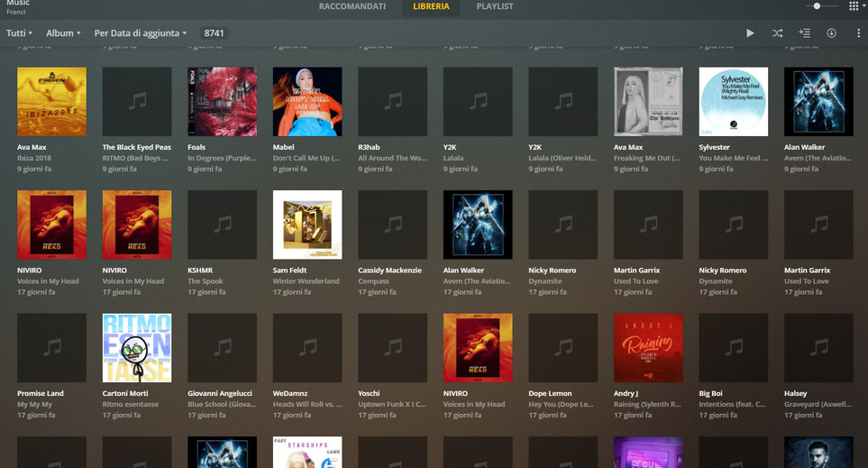The width and height of the screenshot is (868, 468).
Task: Open The Black Eyed Peas RITMO cover
Action: tap(137, 101)
